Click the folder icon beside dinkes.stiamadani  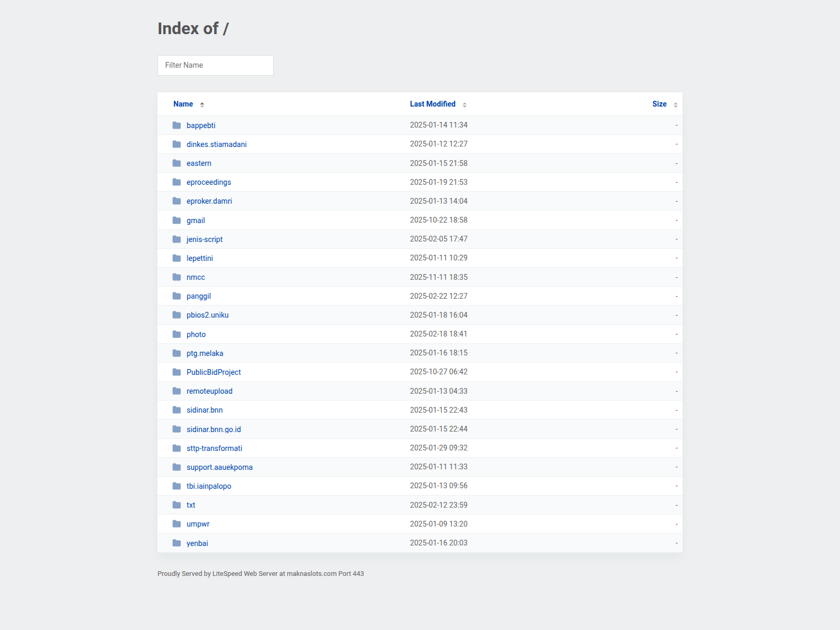coord(177,144)
